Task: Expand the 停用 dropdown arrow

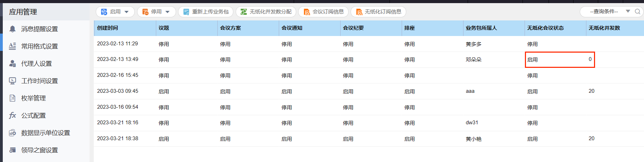Action: click(168, 12)
